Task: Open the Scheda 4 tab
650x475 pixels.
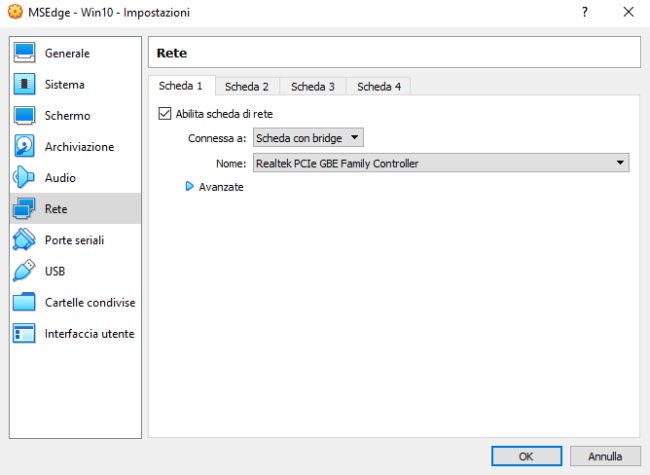Action: [x=378, y=87]
